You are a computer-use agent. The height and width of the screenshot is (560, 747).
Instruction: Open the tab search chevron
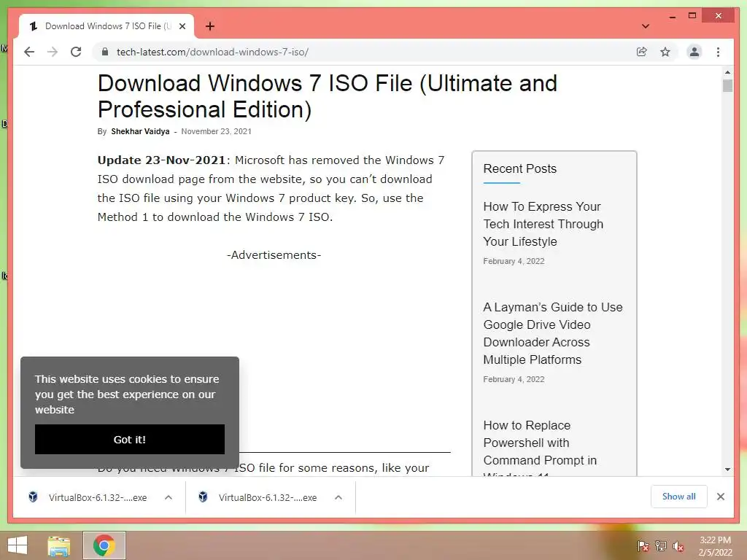click(645, 26)
